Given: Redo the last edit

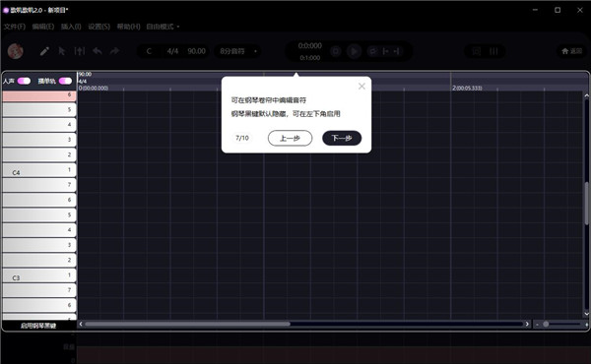Looking at the screenshot, I should pos(114,51).
